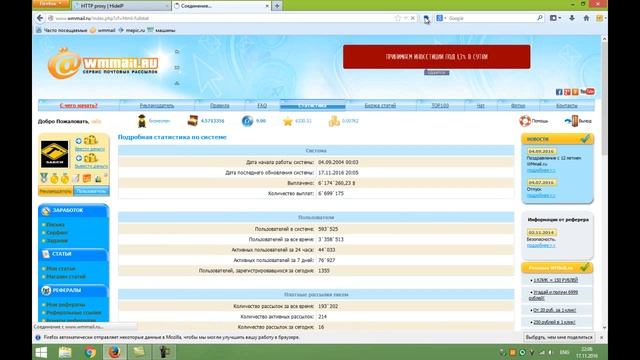Switch to the 'Рекламодатель' orange tab
This screenshot has width=640, height=360.
pyautogui.click(x=56, y=191)
